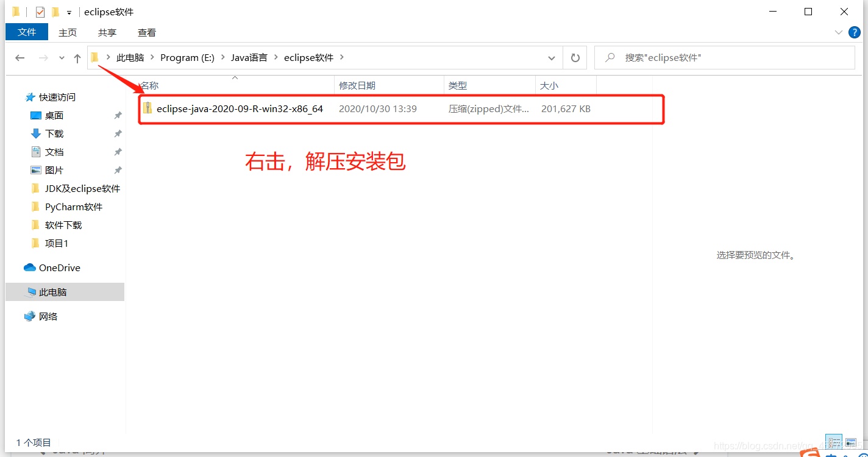Click the zip file icon of eclipse-java

[148, 108]
